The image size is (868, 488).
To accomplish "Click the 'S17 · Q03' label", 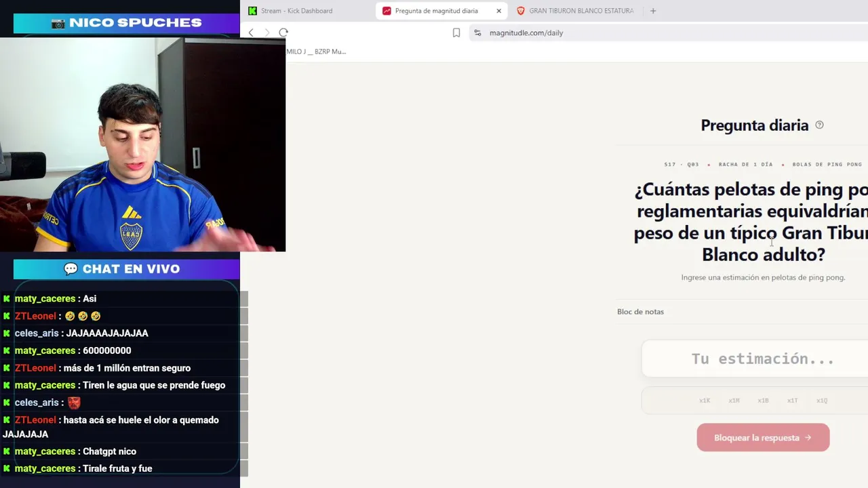I will pos(682,165).
